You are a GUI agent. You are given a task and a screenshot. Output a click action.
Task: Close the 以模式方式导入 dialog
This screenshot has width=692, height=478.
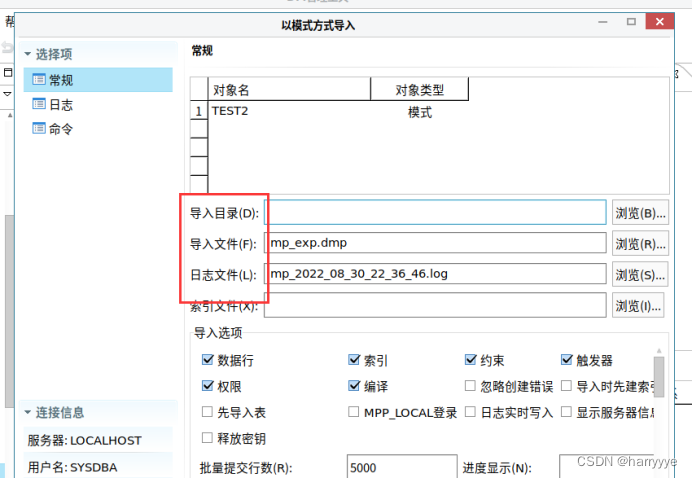[x=659, y=22]
